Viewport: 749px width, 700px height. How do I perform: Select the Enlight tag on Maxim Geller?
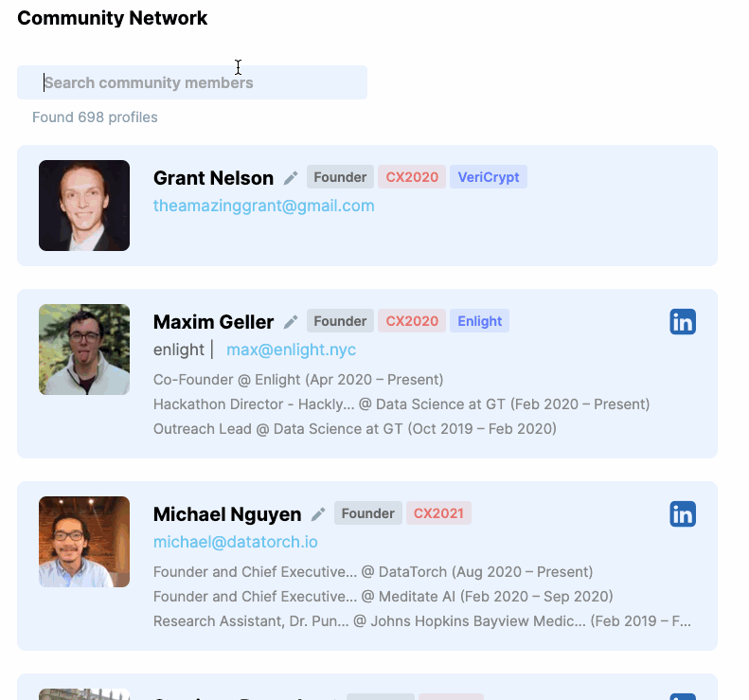point(479,320)
